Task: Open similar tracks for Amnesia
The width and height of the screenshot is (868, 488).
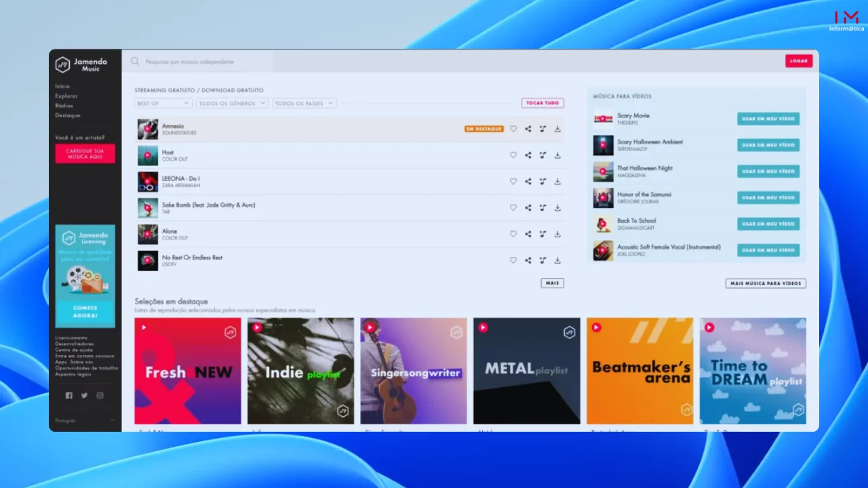Action: [542, 129]
